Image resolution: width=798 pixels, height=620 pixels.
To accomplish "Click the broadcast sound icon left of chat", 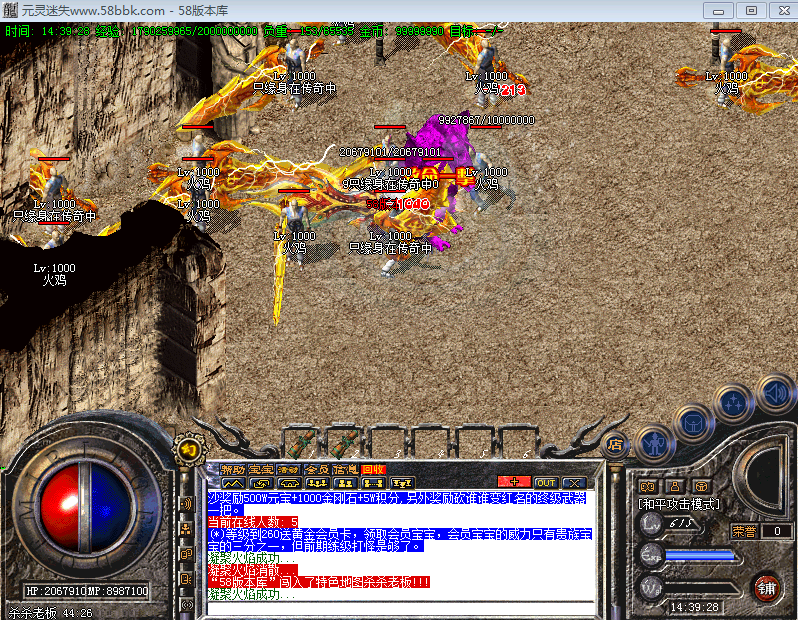I will 186,504.
